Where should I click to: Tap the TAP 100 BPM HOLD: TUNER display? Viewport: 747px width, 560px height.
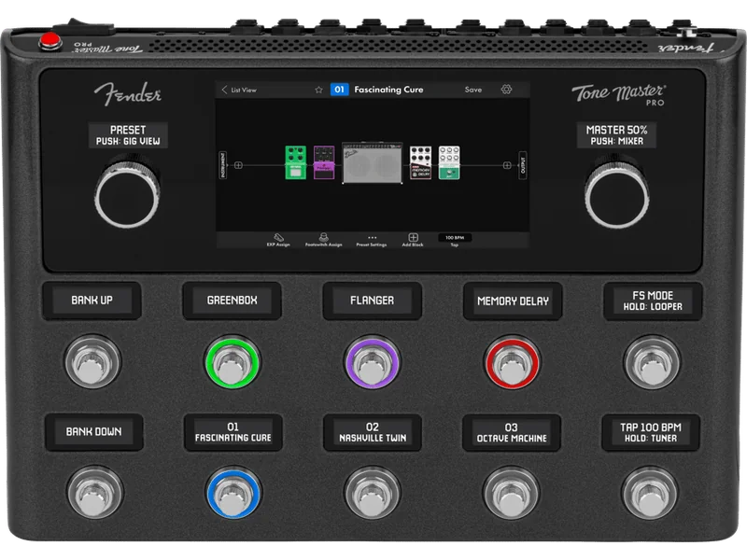(x=651, y=432)
